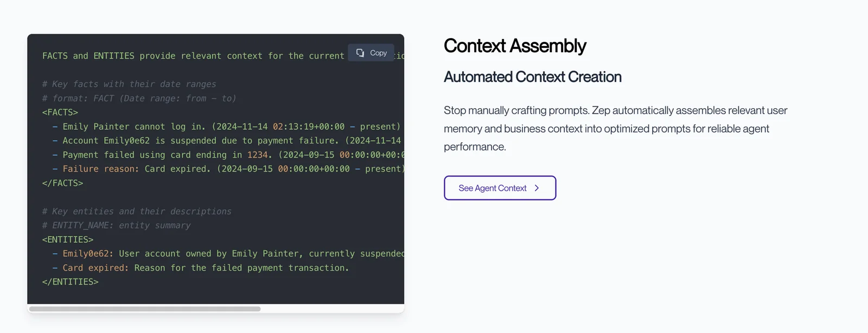
Task: Click the chevron arrow beside See Agent Context
Action: 537,188
